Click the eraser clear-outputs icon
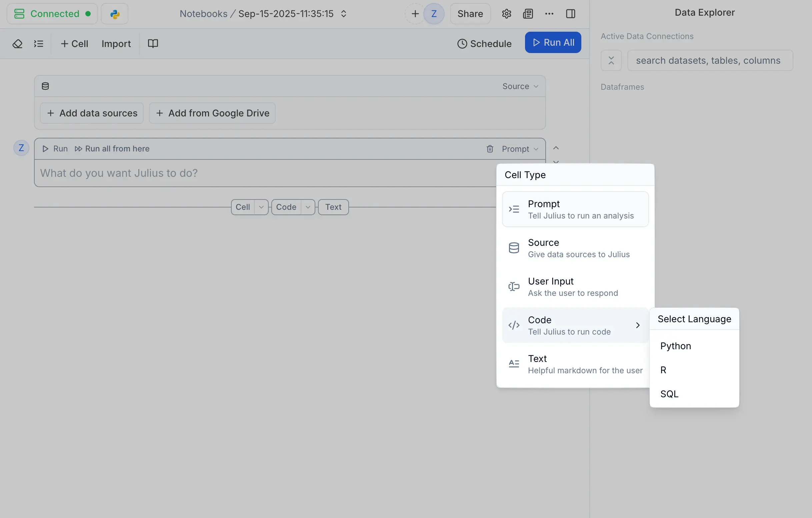 (x=17, y=44)
